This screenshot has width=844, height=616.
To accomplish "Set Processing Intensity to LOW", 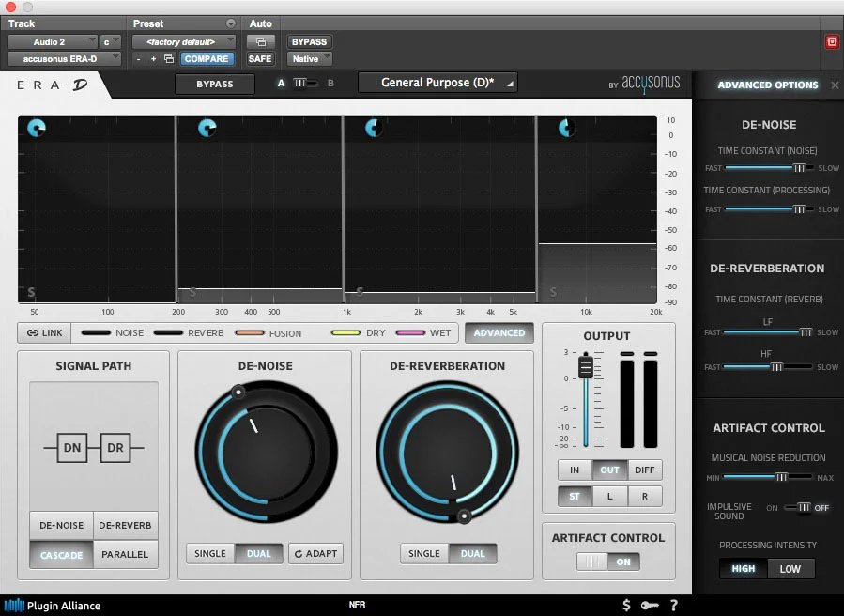I will [790, 569].
